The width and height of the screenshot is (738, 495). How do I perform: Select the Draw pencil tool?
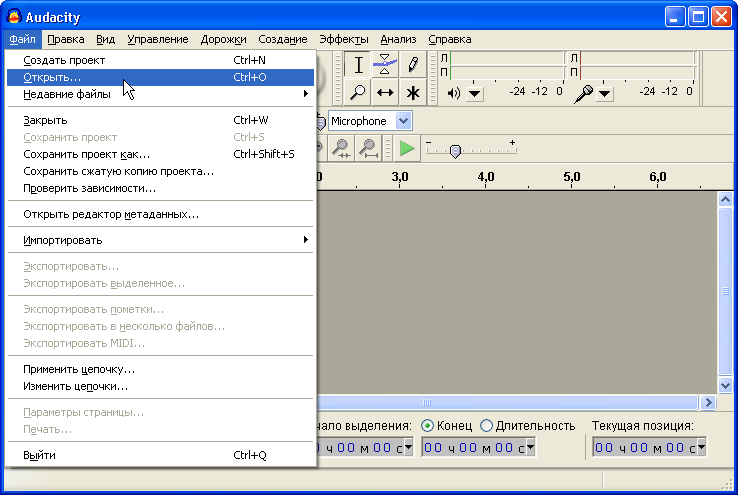(x=413, y=64)
